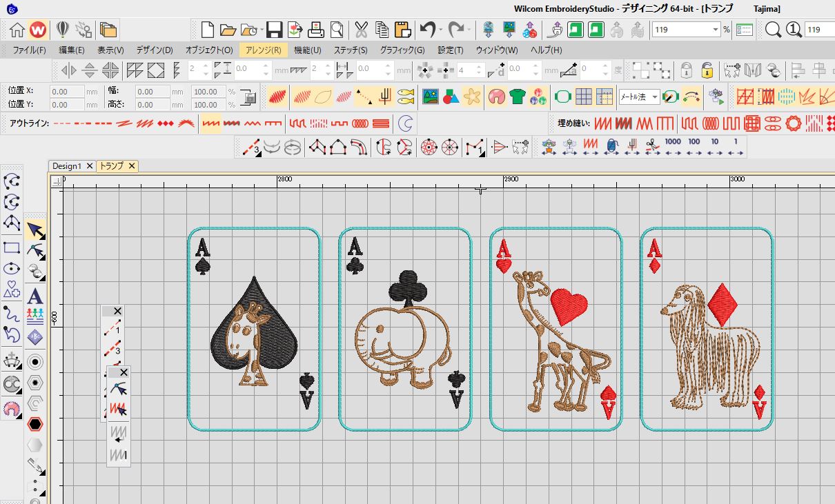
Task: Expand the Open Recent folder dropdown arrow
Action: click(262, 30)
